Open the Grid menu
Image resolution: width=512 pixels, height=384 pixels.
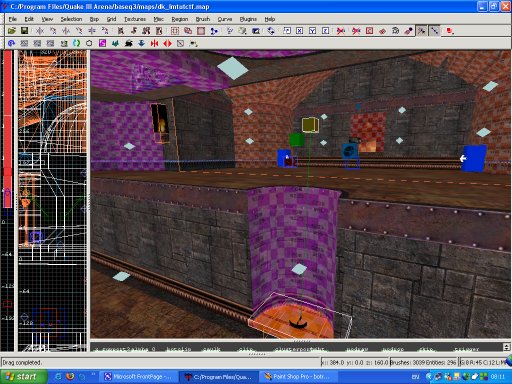click(111, 19)
